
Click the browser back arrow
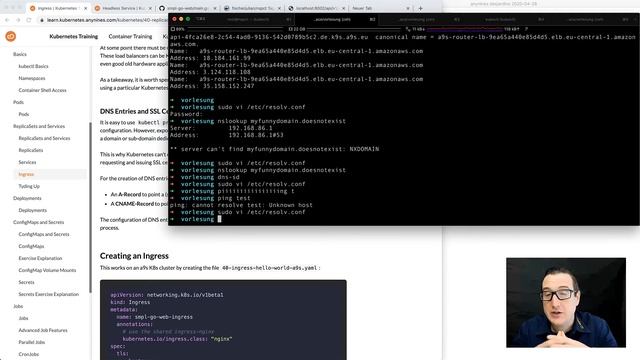click(x=7, y=20)
